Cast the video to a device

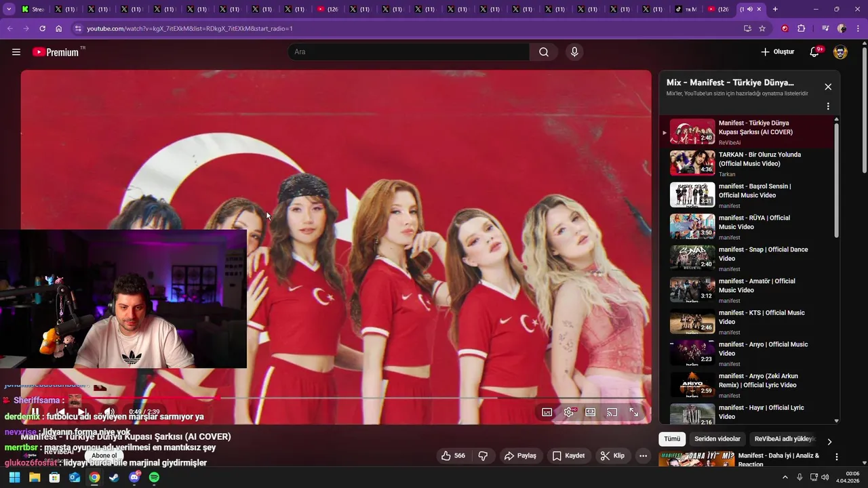(612, 412)
